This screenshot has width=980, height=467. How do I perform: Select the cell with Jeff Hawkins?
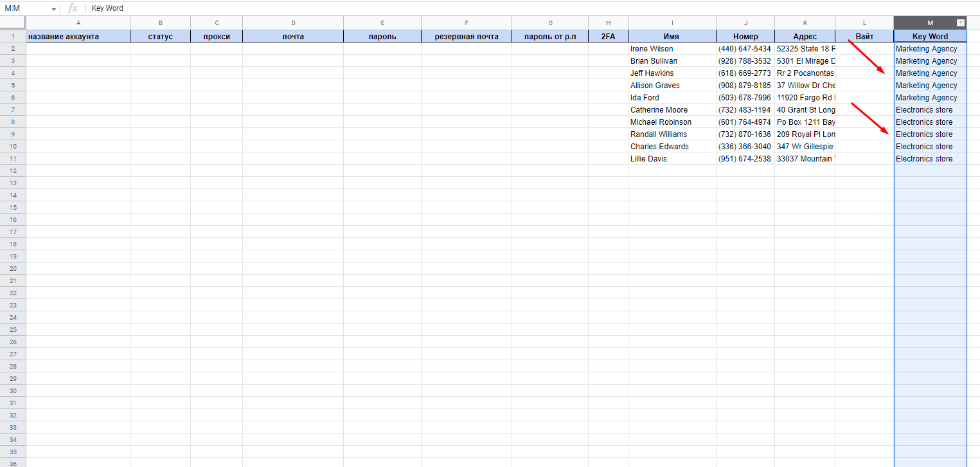(672, 73)
